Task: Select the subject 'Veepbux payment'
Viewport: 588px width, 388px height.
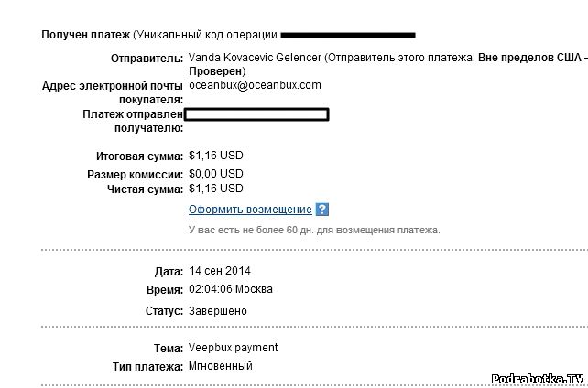Action: pos(233,348)
